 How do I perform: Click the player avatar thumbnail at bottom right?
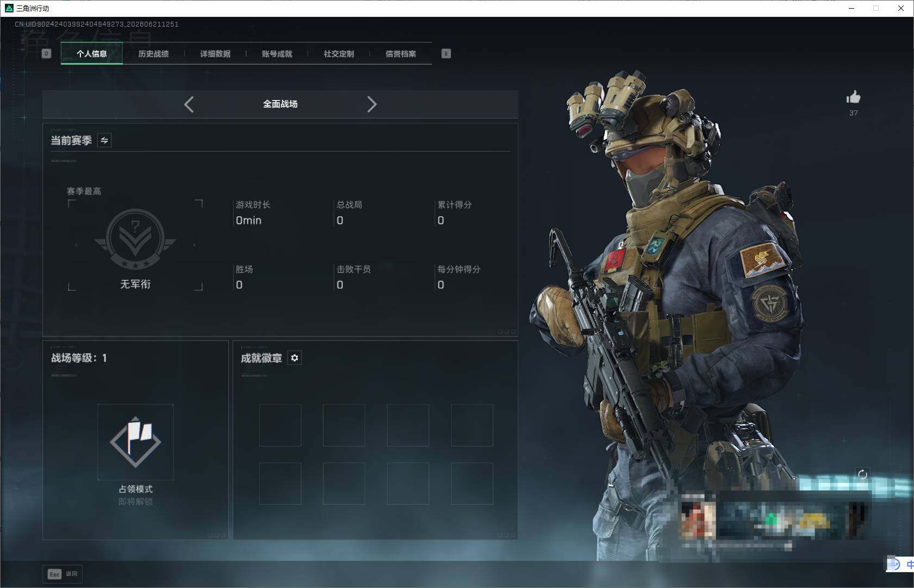click(x=698, y=520)
